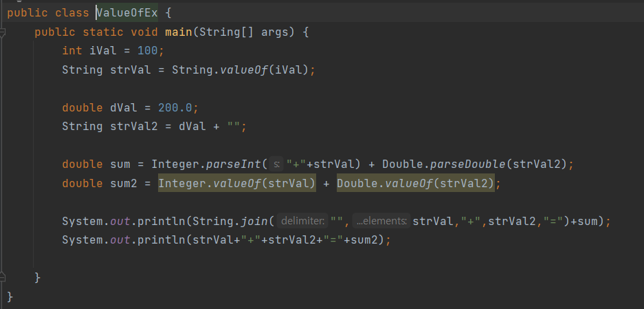Click the 'main' method name
644x309 pixels.
tap(179, 32)
